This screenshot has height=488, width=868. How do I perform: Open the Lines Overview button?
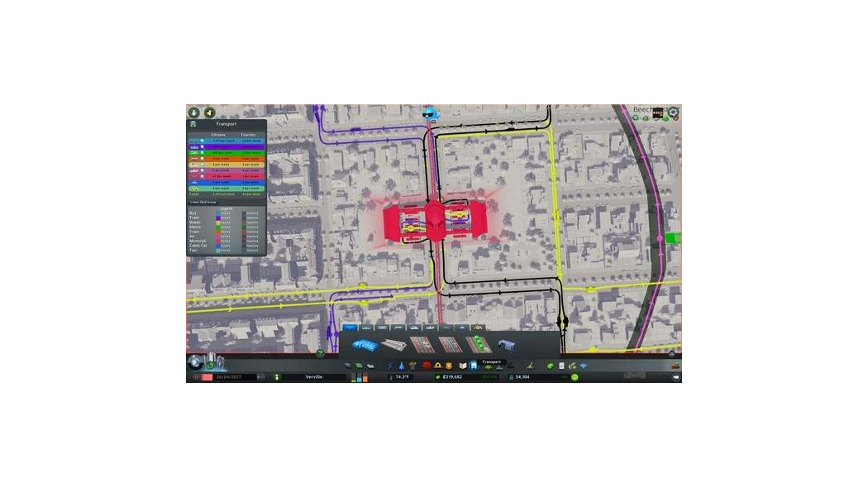point(203,202)
